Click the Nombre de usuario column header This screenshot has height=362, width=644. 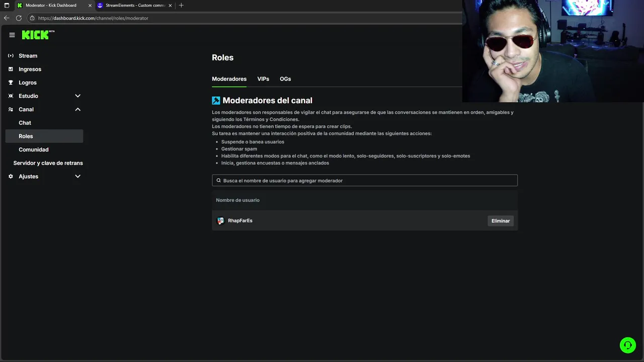point(237,200)
